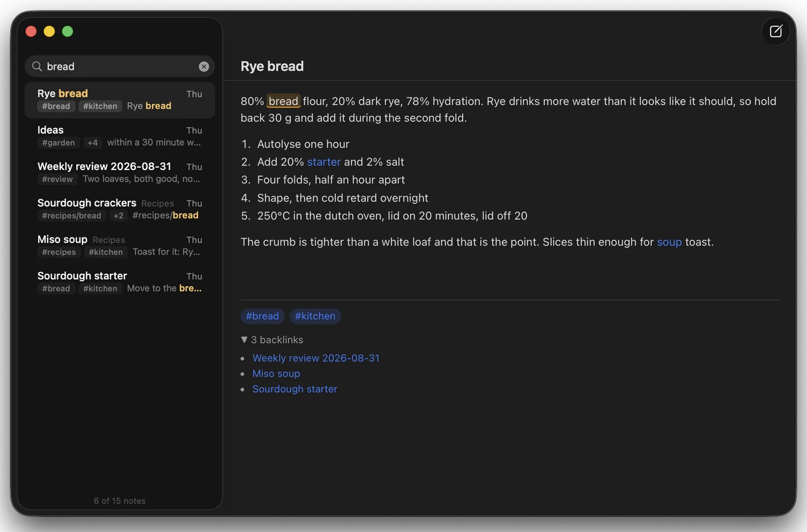Focus the search field containing "bread"
The height and width of the screenshot is (532, 807).
pyautogui.click(x=120, y=66)
